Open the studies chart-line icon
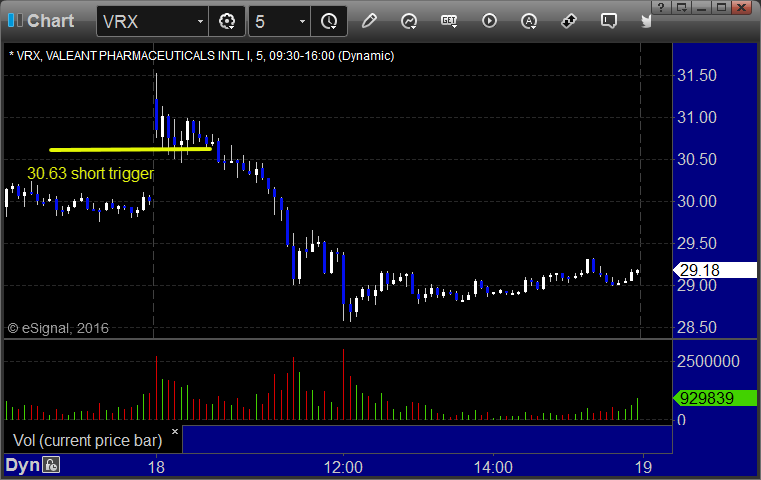This screenshot has width=761, height=480. point(409,21)
